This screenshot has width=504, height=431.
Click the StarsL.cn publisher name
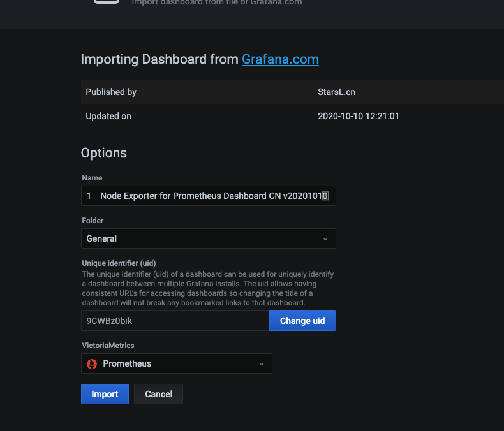click(336, 92)
